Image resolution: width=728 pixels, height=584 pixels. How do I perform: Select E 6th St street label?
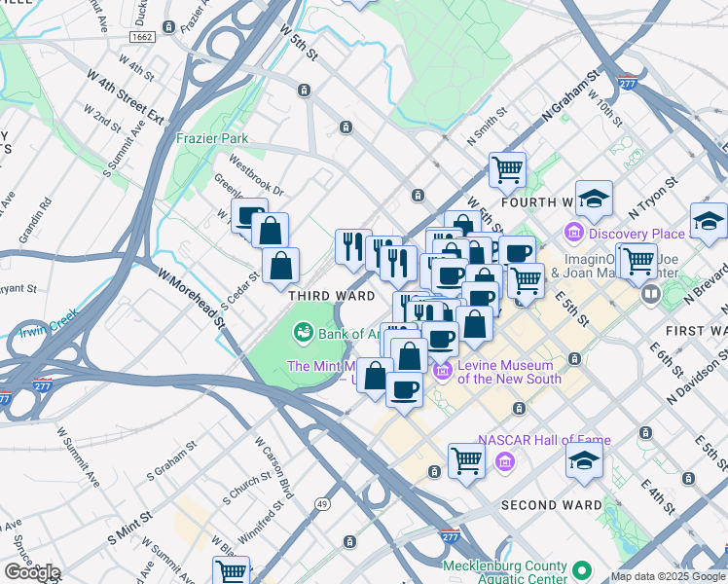click(667, 360)
